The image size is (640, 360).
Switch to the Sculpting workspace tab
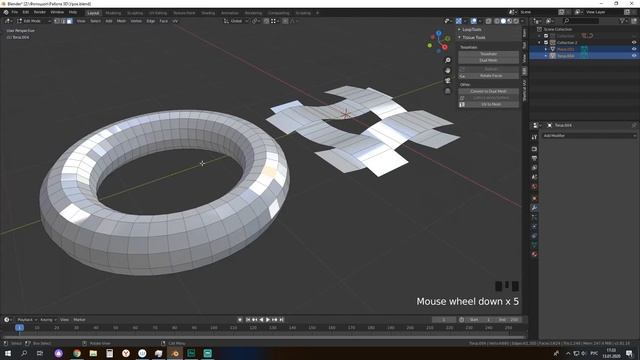pos(135,13)
